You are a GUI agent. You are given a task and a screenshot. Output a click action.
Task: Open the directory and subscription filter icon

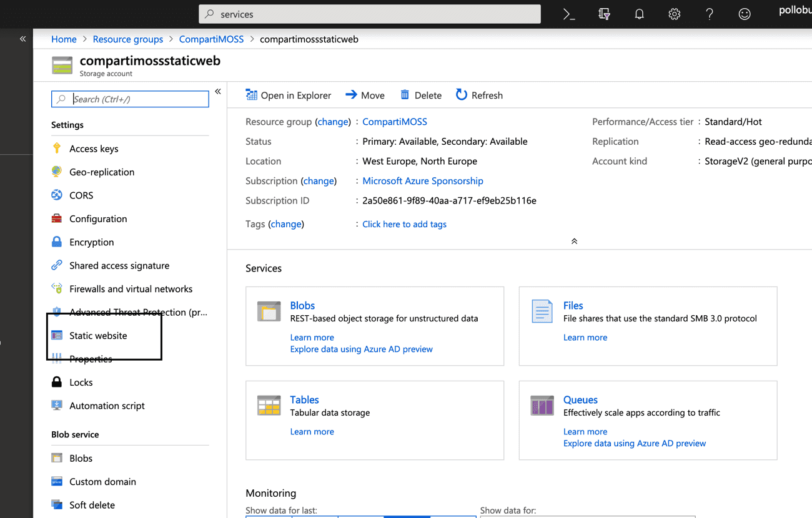tap(604, 14)
